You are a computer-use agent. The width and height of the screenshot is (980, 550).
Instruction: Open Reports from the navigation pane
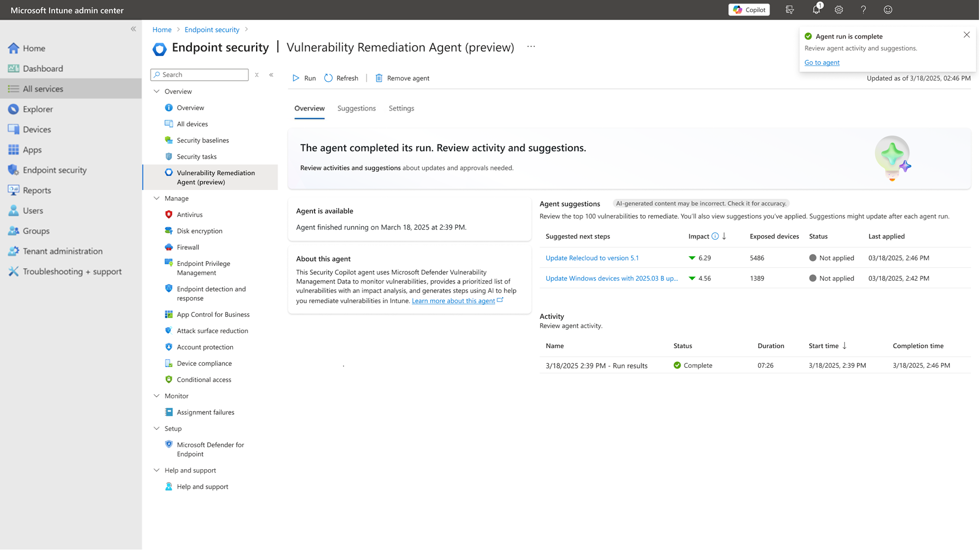point(36,190)
